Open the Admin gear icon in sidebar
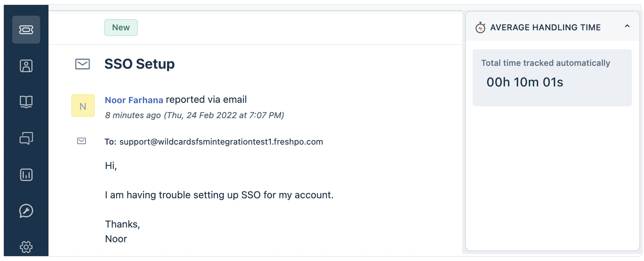The width and height of the screenshot is (644, 261). pyautogui.click(x=26, y=247)
